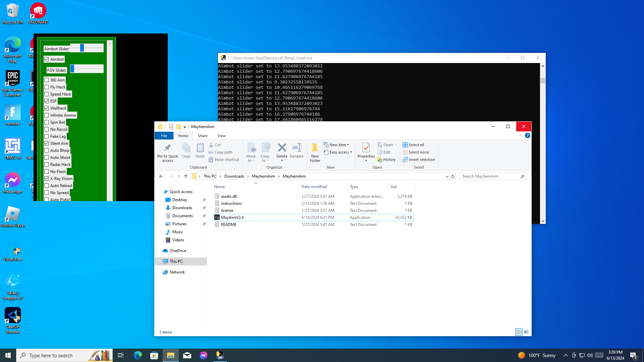
Task: Switch to the View ribbon tab
Action: 221,136
